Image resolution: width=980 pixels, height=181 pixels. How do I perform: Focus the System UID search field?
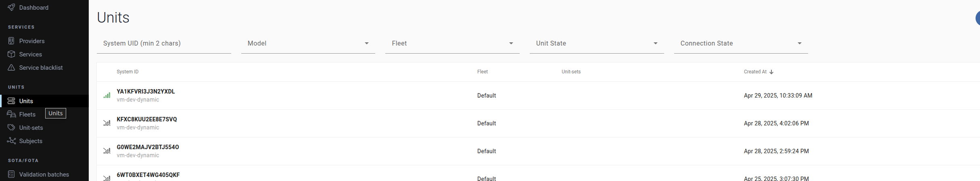(x=163, y=44)
